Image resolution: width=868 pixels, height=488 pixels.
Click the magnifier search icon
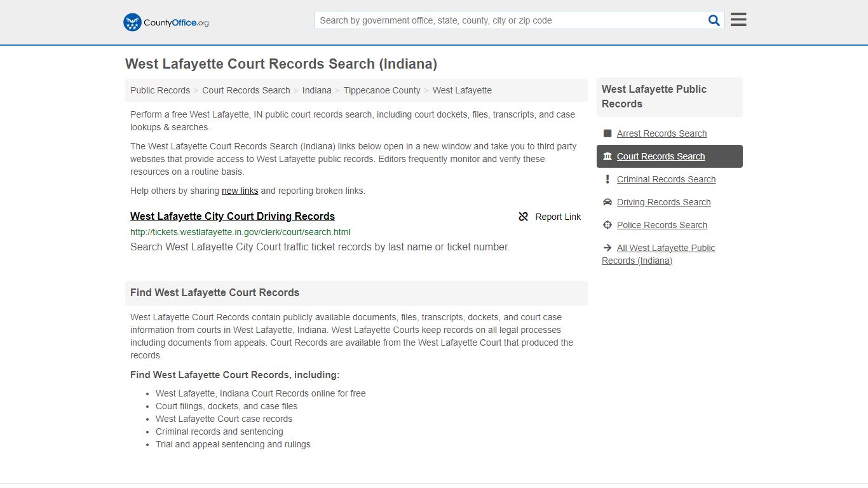(x=714, y=20)
